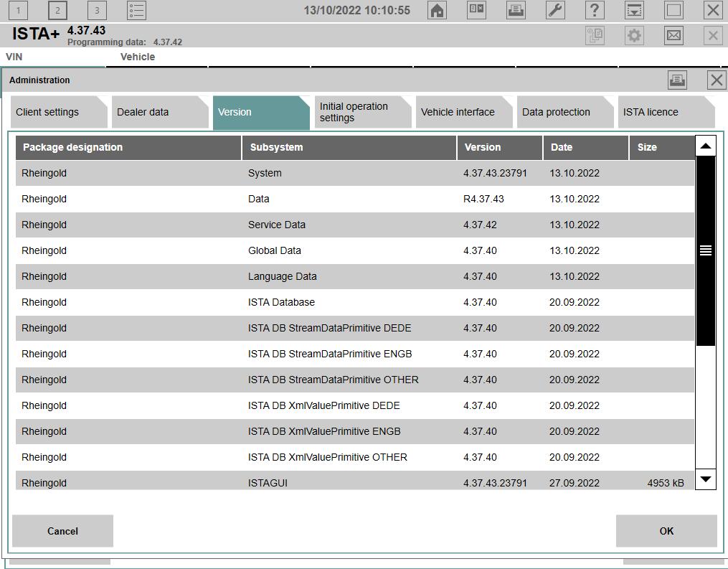Select the System subsystem cell
The width and height of the screenshot is (728, 569).
pos(265,173)
